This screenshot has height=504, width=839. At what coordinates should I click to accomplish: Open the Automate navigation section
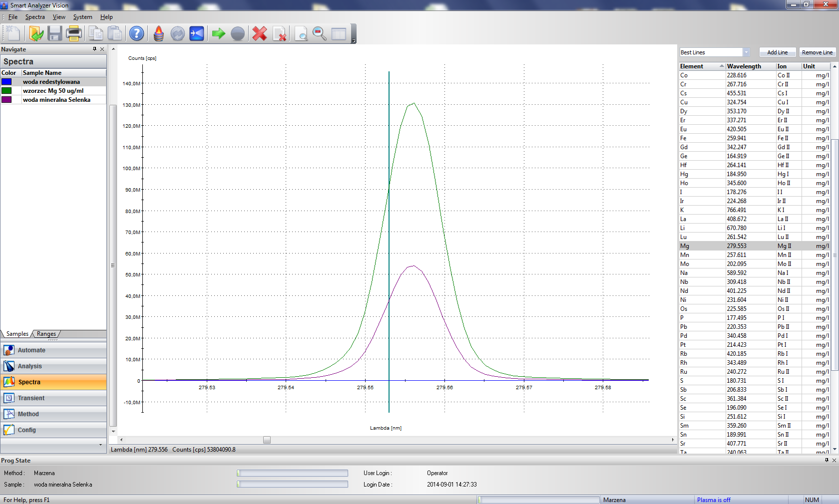coord(53,350)
